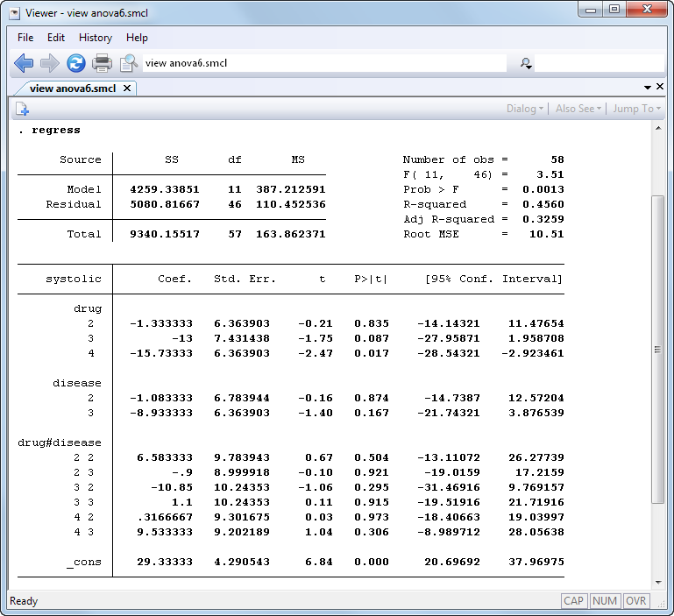Expand the Also See dropdown
The width and height of the screenshot is (674, 616).
[x=578, y=109]
